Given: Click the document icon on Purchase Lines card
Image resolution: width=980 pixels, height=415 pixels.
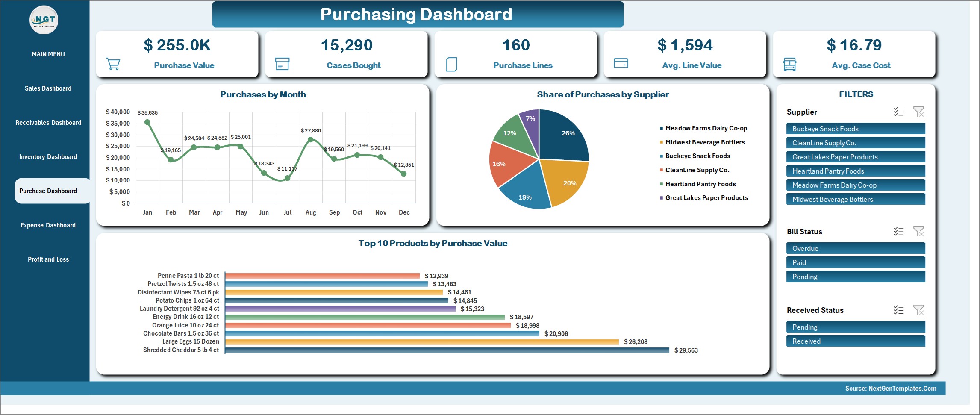Looking at the screenshot, I should click(451, 64).
